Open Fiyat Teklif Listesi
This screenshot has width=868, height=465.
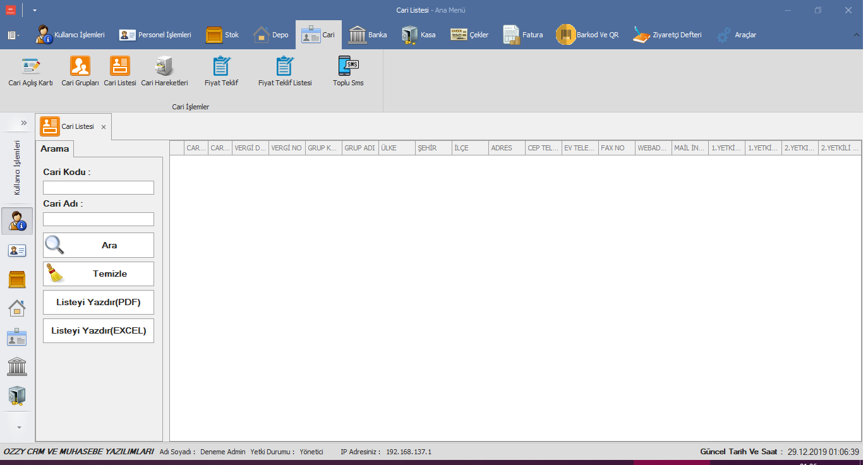coord(285,71)
